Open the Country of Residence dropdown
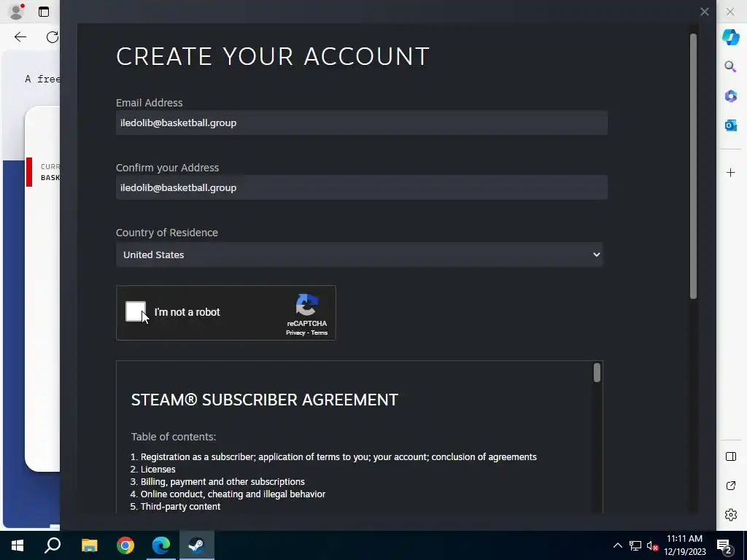 pos(359,254)
